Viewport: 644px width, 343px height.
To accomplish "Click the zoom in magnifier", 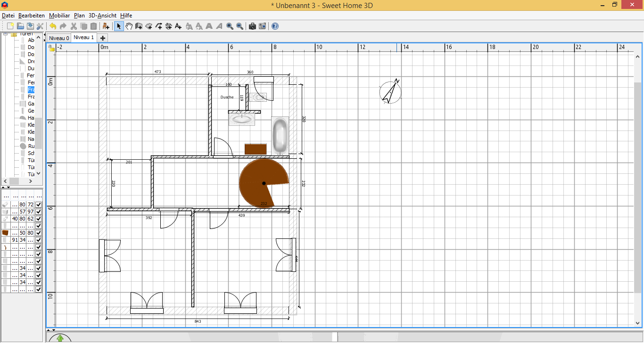I will click(230, 26).
